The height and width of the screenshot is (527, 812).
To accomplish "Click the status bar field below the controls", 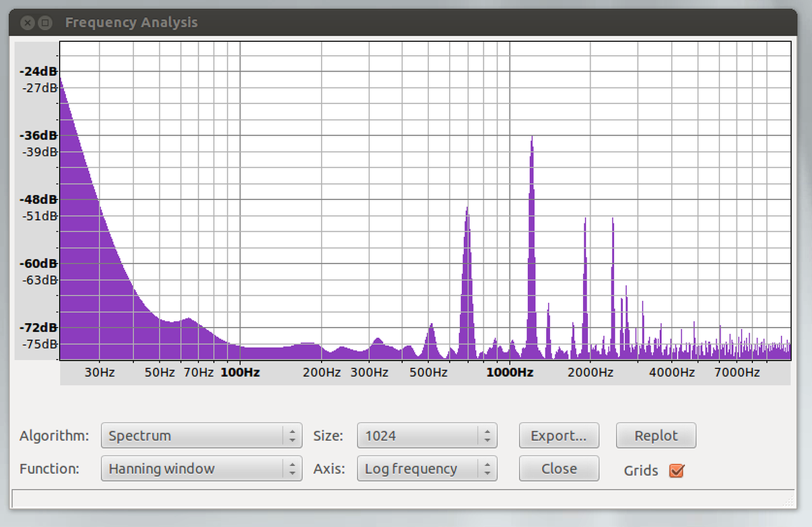I will pos(403,498).
